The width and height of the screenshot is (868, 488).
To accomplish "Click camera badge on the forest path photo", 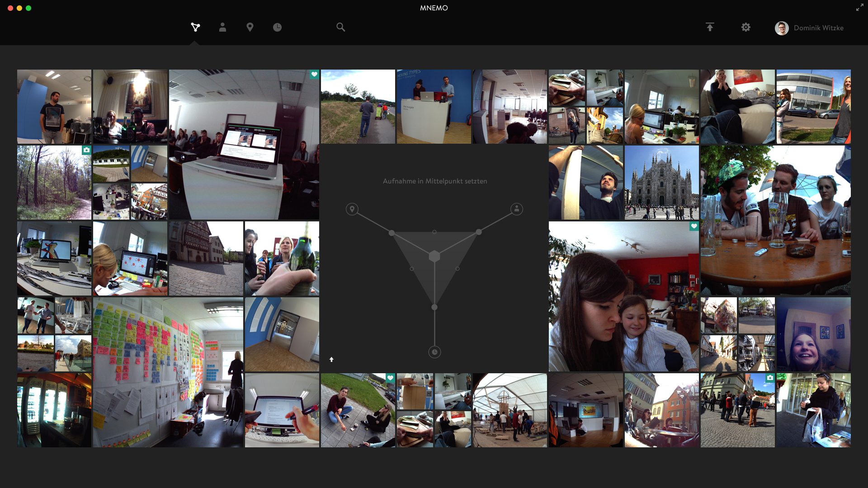I will click(x=86, y=150).
